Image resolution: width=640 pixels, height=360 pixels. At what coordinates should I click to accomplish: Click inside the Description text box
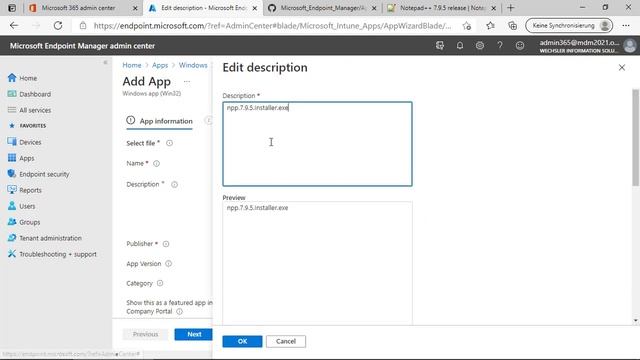pyautogui.click(x=317, y=144)
